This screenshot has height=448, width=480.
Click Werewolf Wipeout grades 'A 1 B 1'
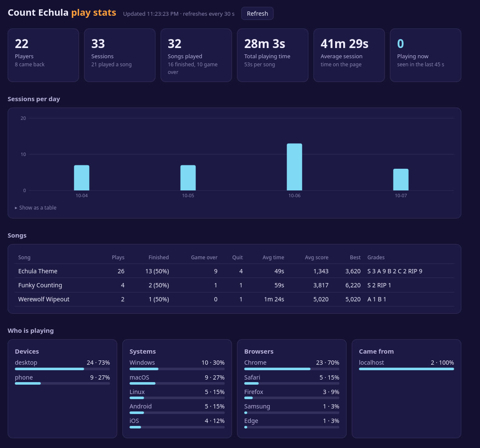pyautogui.click(x=376, y=299)
